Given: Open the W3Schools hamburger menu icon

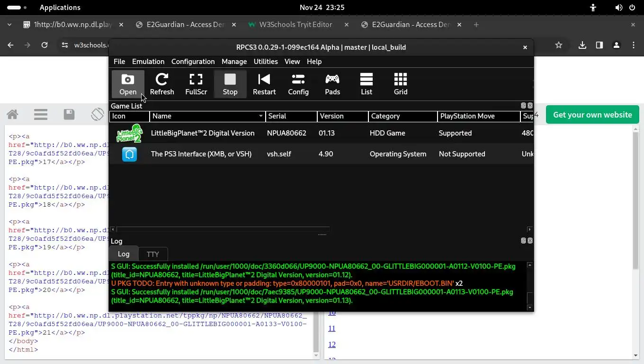Looking at the screenshot, I should (x=41, y=114).
